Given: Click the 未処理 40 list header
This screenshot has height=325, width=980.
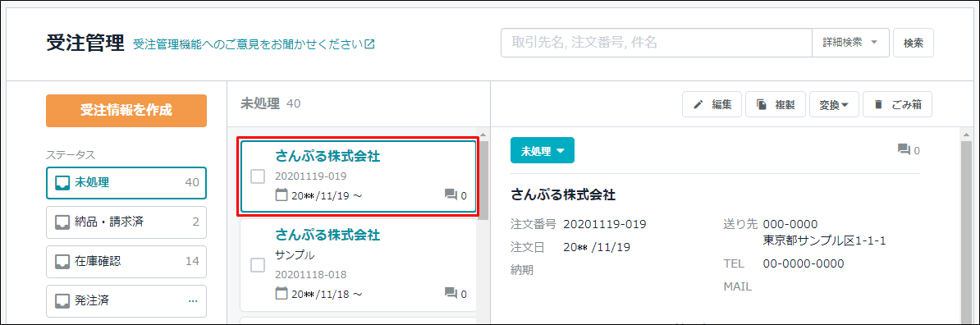Looking at the screenshot, I should coord(271,103).
